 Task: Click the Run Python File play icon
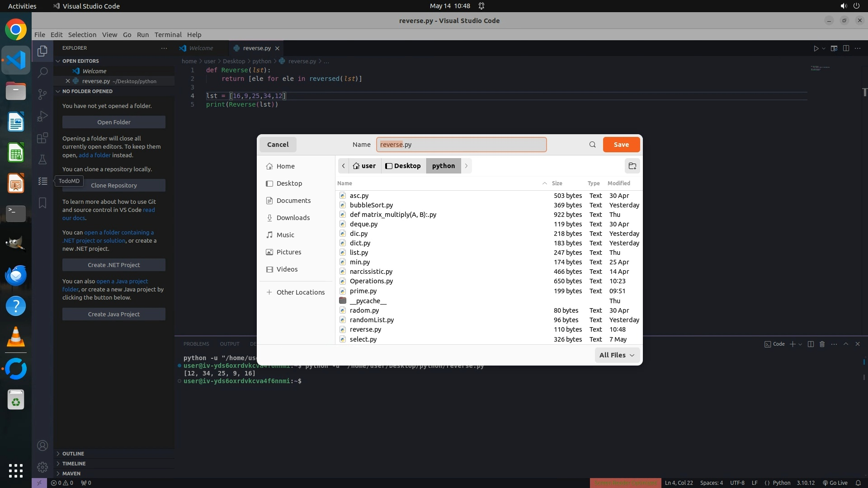[x=816, y=48]
